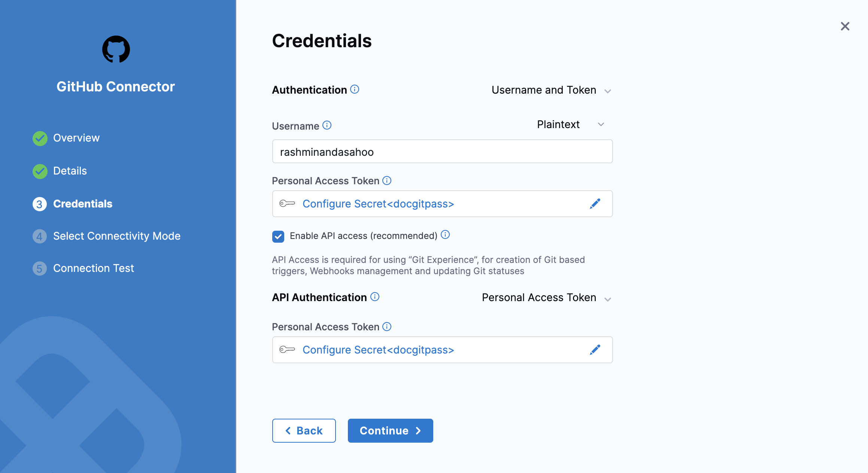Click the key icon next to Personal Access Token
Image resolution: width=868 pixels, height=473 pixels.
(x=288, y=203)
